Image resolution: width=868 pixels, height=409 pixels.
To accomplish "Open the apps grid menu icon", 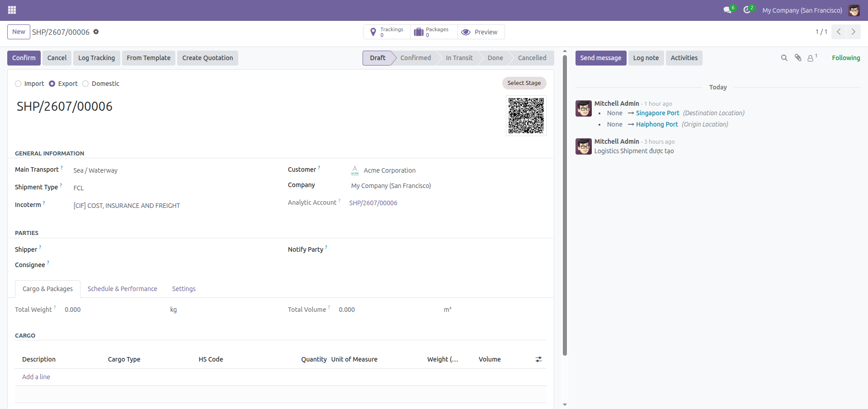I will (x=12, y=10).
